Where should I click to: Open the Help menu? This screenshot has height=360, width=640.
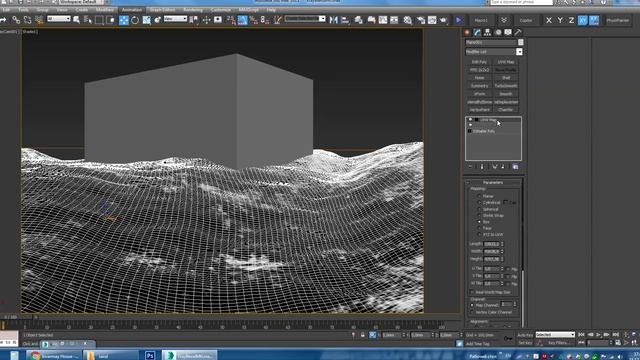coord(271,9)
